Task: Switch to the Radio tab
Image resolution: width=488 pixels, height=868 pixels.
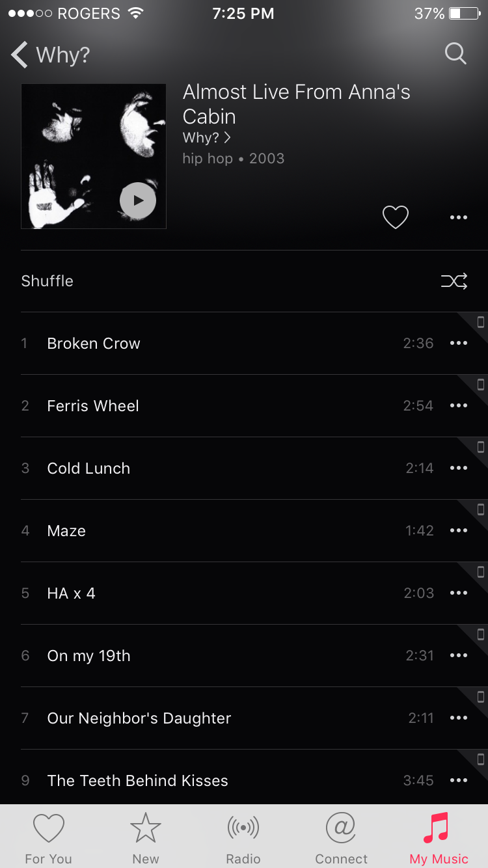Action: [243, 838]
